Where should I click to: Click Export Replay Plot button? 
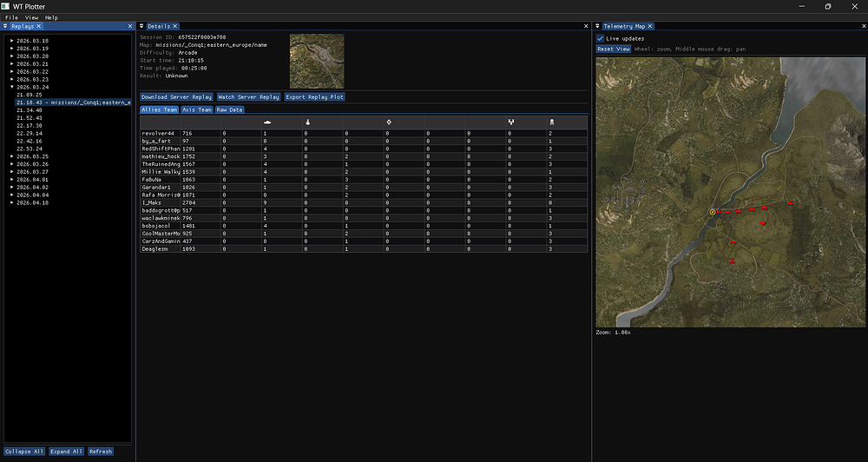[315, 97]
